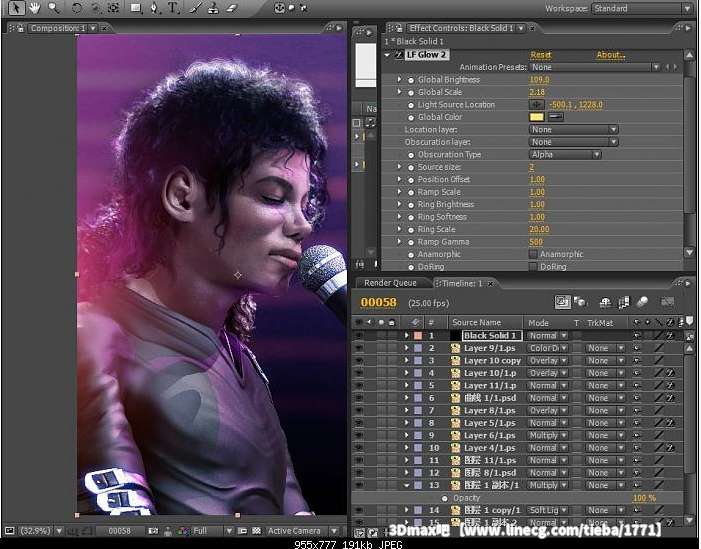Toggle Live Update in Timeline
Screen dimensions: 701x549
(562, 302)
